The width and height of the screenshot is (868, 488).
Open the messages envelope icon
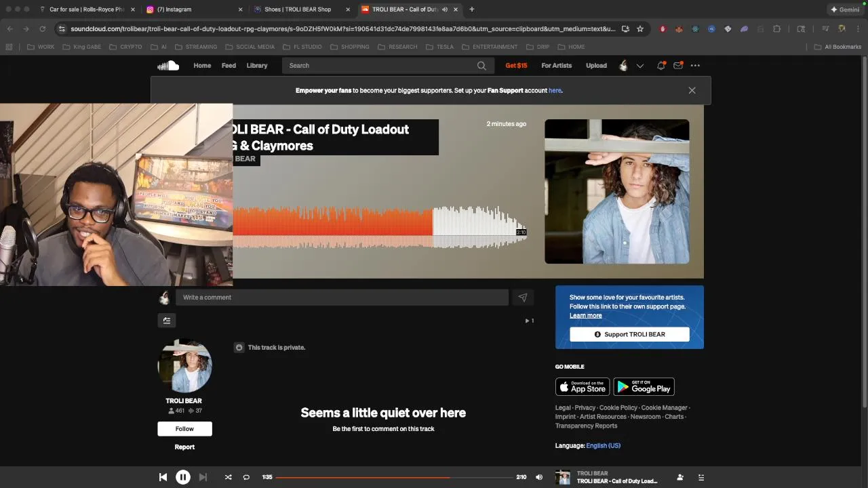click(x=677, y=66)
